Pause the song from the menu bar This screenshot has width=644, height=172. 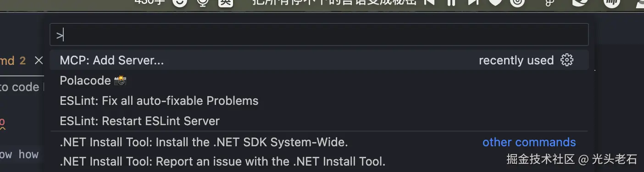(452, 2)
